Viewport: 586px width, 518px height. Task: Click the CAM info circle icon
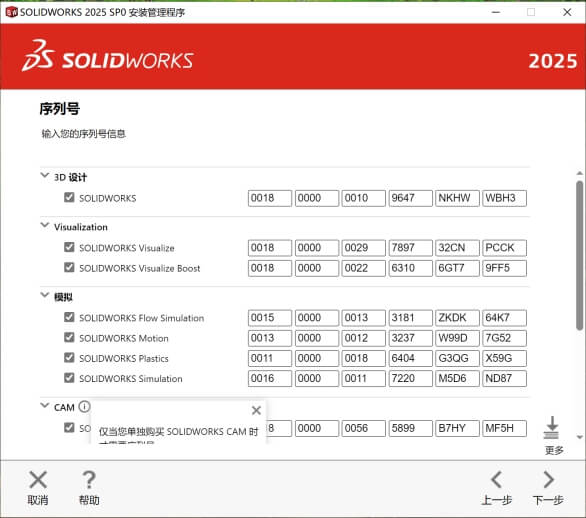pos(84,407)
